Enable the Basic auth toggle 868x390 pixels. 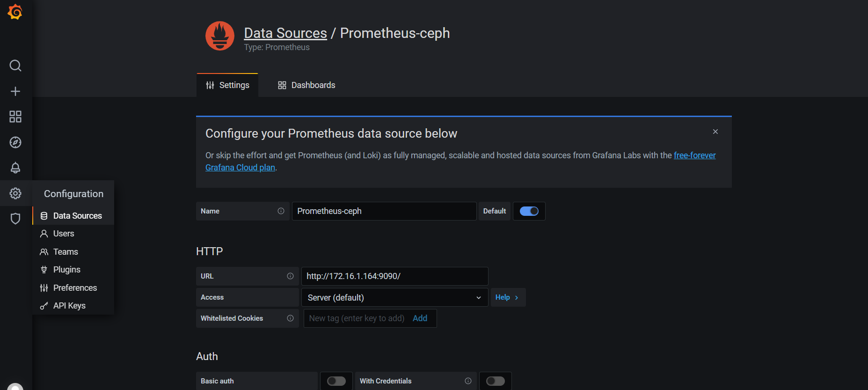pyautogui.click(x=336, y=381)
